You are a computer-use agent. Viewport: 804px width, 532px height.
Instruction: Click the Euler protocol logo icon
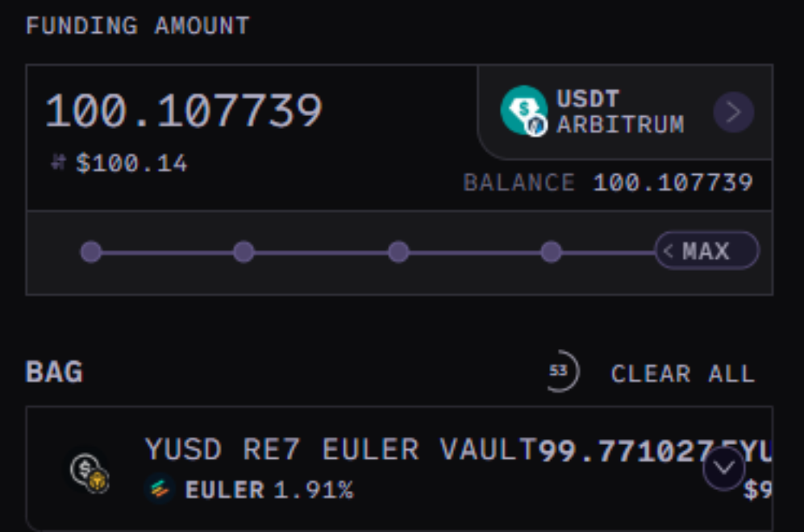[161, 489]
